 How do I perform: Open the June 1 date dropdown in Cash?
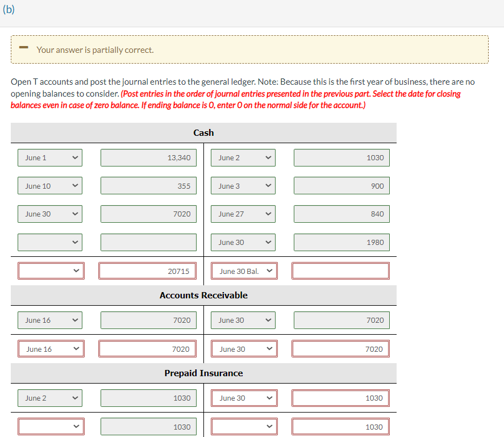pos(50,157)
